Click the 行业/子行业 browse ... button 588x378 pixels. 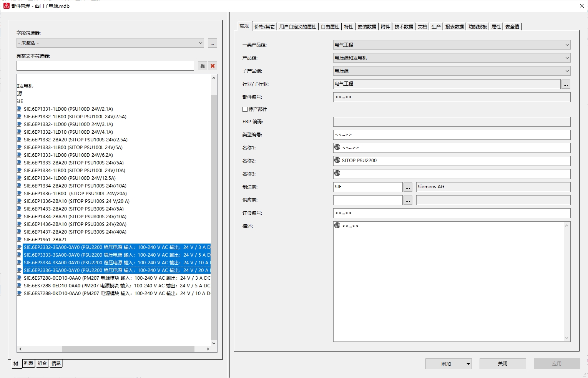(x=566, y=84)
